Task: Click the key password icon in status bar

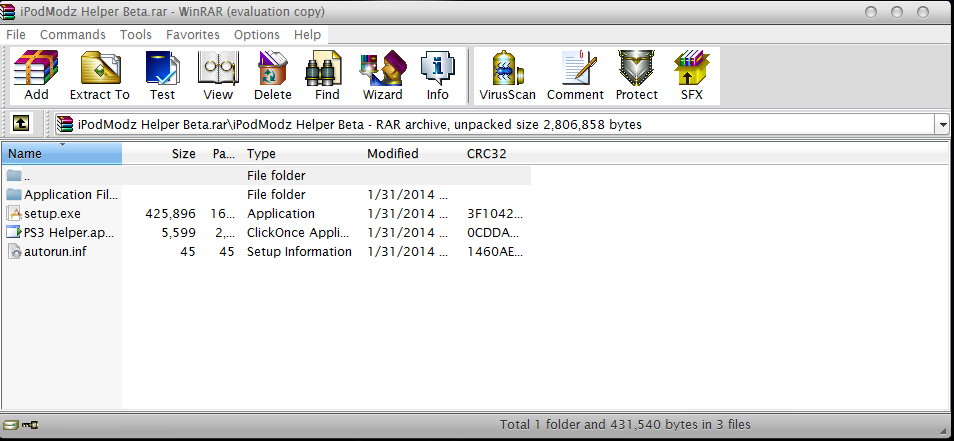Action: click(x=30, y=425)
